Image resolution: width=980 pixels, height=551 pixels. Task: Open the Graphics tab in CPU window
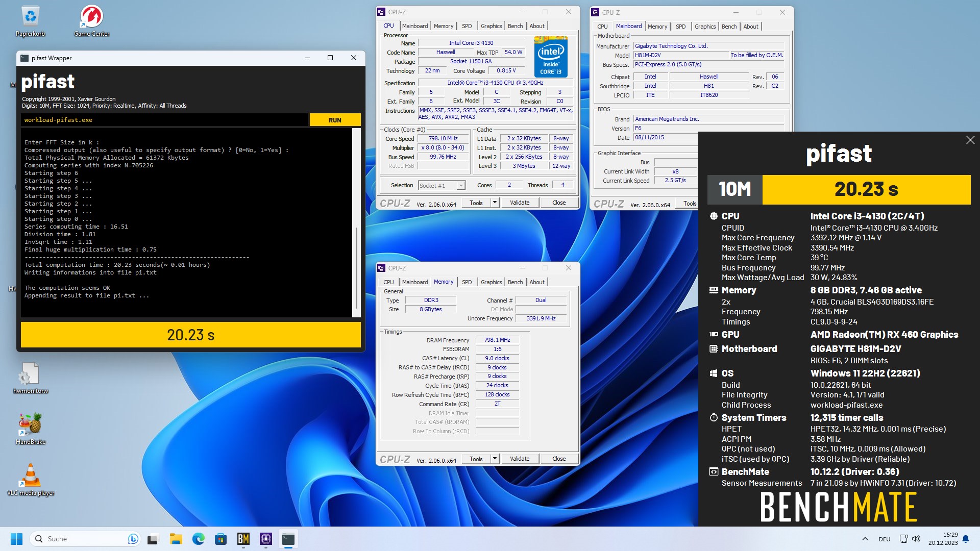(491, 26)
